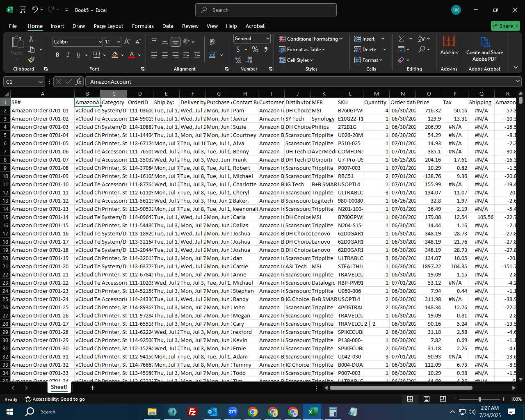Apply the orange fill color swatch
The height and width of the screenshot is (420, 525).
point(115,55)
